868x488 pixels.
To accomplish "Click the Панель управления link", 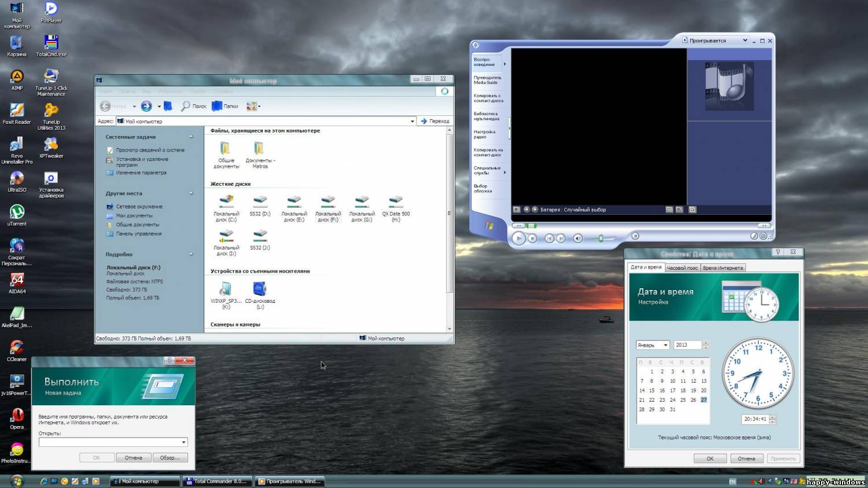I will (138, 234).
